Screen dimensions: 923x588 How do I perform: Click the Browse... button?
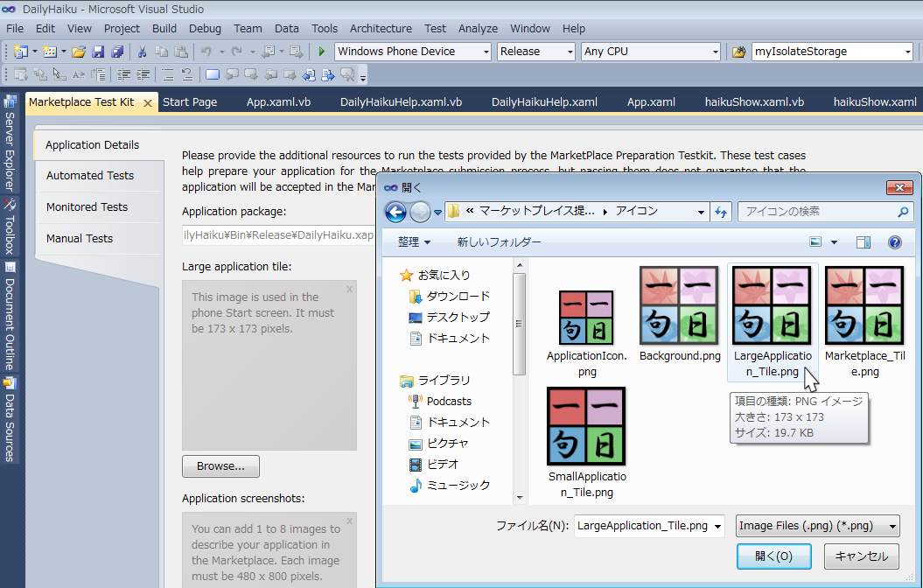[x=220, y=466]
